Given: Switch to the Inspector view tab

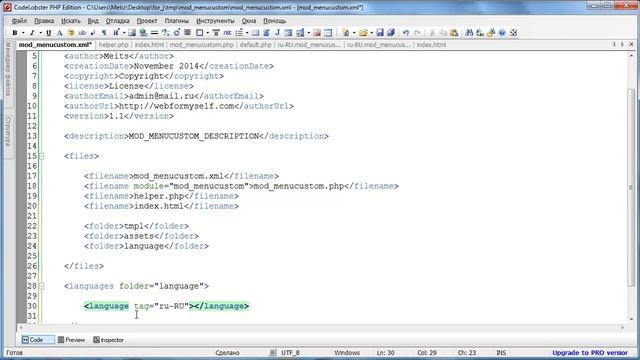Looking at the screenshot, I should coord(109,340).
